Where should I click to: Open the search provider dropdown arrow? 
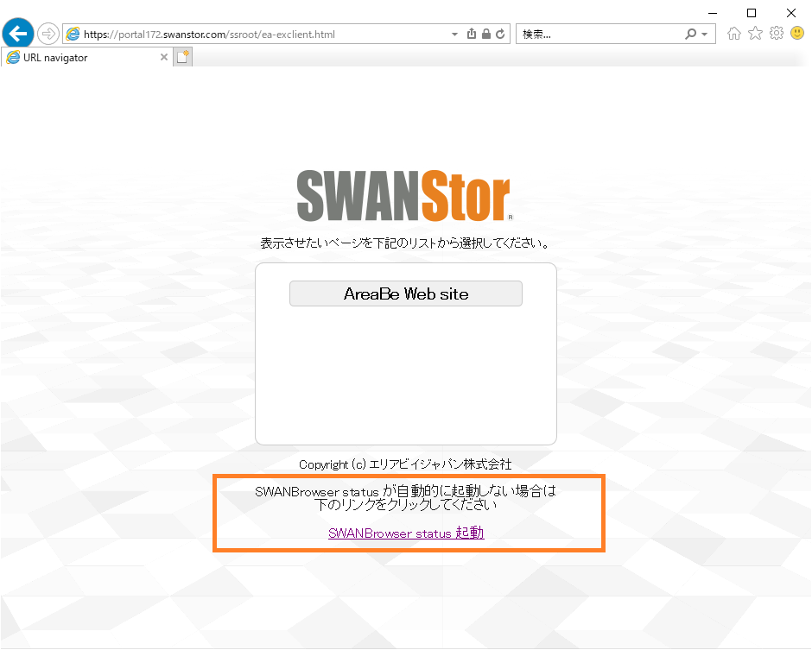click(x=704, y=35)
